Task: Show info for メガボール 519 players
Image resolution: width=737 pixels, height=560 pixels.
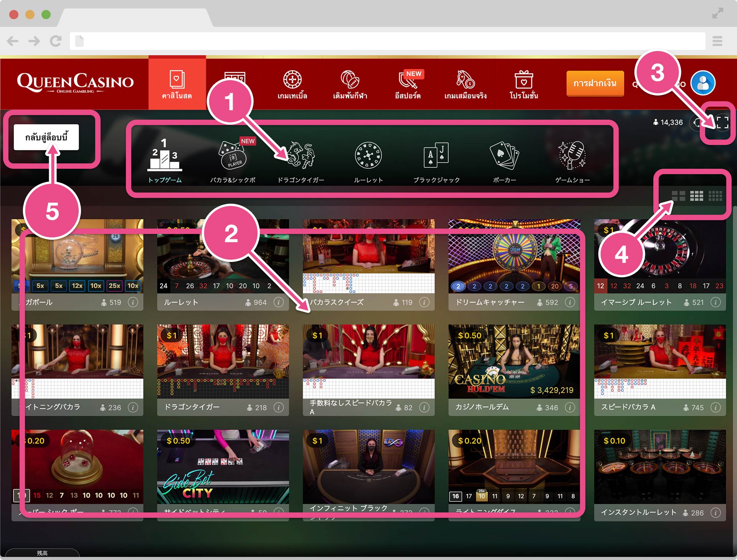Action: pos(133,302)
